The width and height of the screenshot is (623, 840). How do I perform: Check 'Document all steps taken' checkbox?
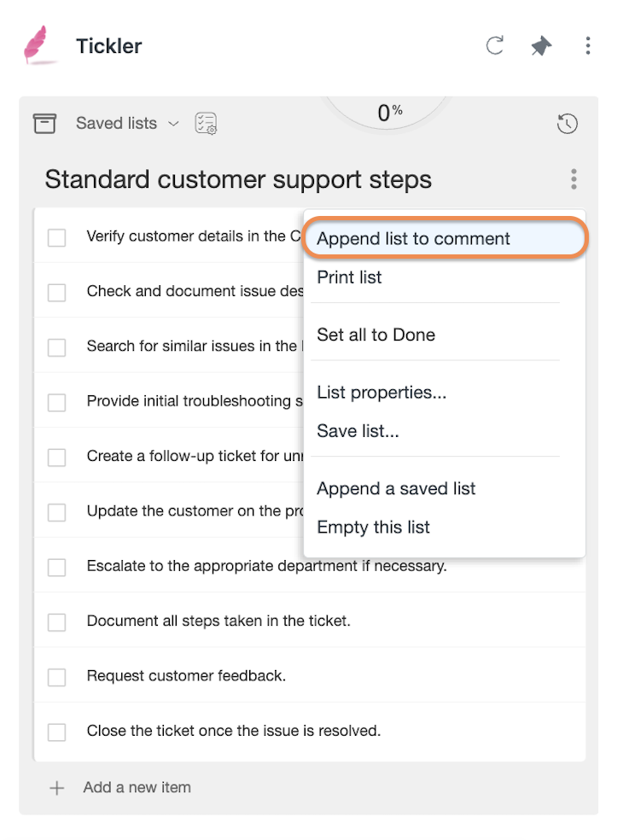57,622
